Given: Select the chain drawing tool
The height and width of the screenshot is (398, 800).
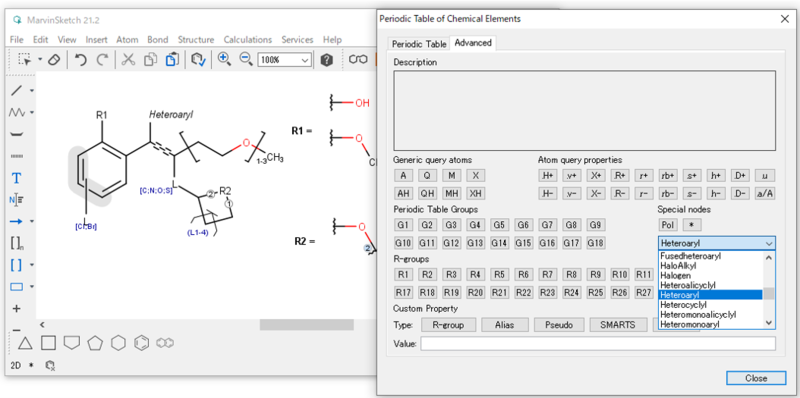Looking at the screenshot, I should point(17,112).
